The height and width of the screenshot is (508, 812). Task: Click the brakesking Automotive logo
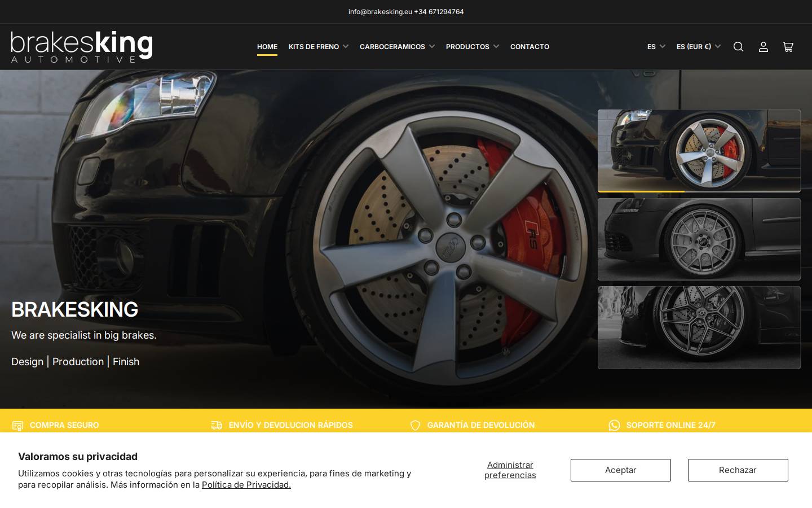[x=82, y=47]
